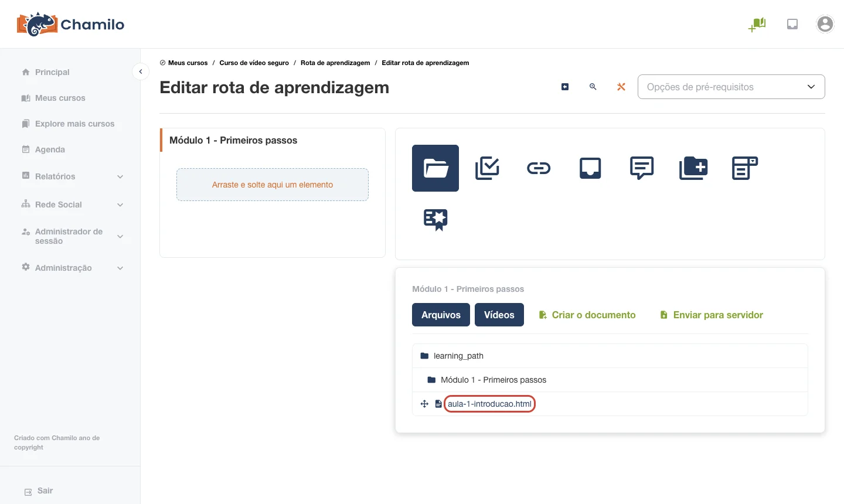The height and width of the screenshot is (504, 844).
Task: Click Sair to log out
Action: 39,491
